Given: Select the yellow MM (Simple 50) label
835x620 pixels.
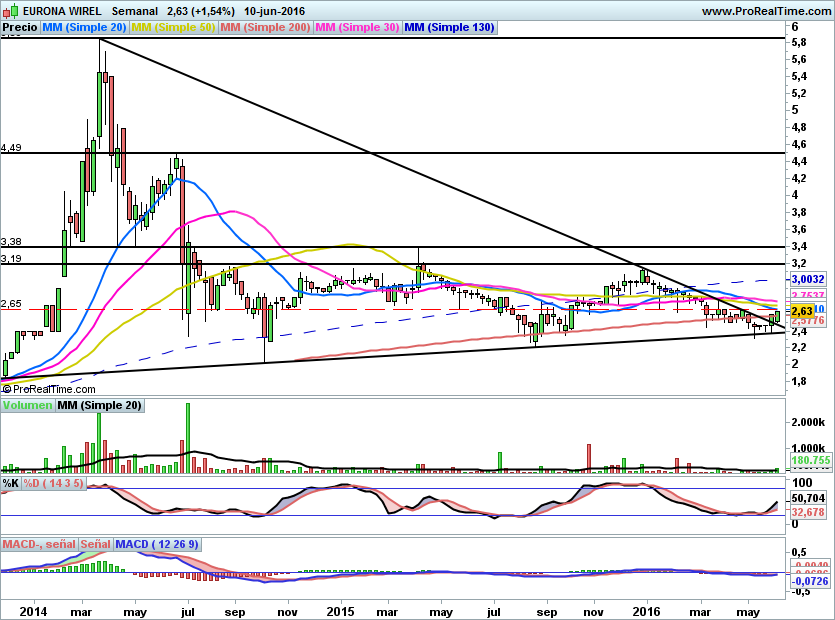Looking at the screenshot, I should click(x=173, y=28).
